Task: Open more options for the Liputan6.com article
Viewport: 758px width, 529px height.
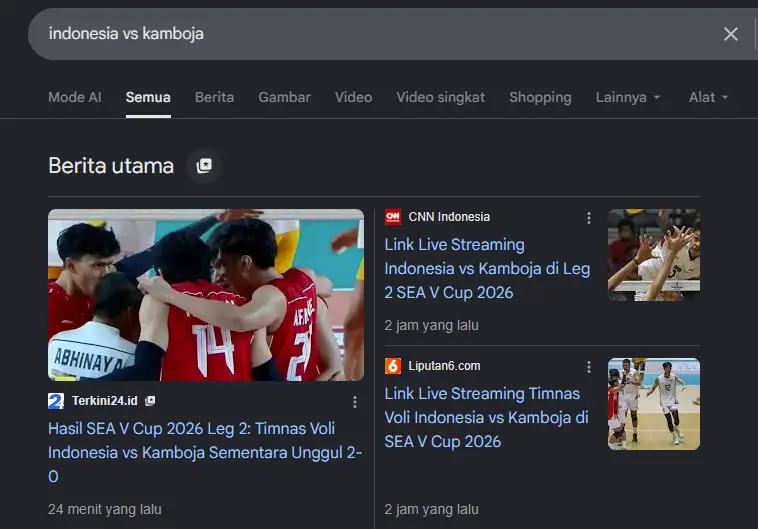Action: coord(589,367)
